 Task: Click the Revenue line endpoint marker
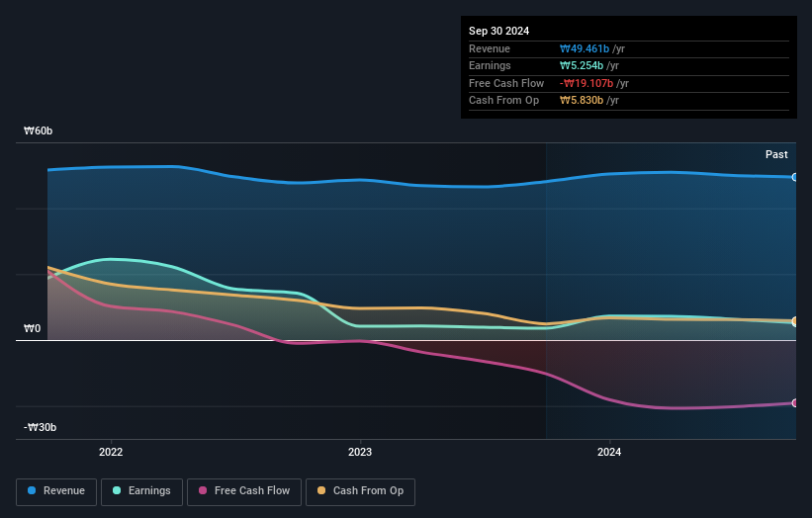[795, 178]
